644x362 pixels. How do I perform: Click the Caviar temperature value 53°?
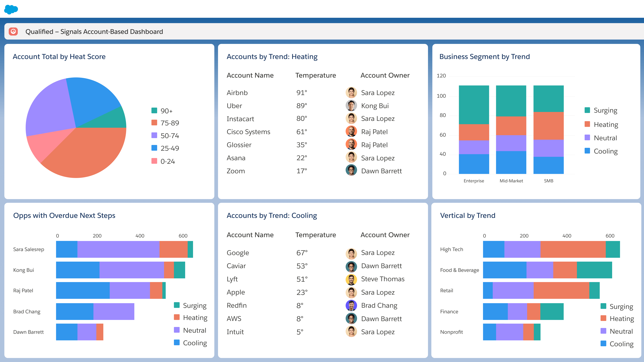(302, 266)
